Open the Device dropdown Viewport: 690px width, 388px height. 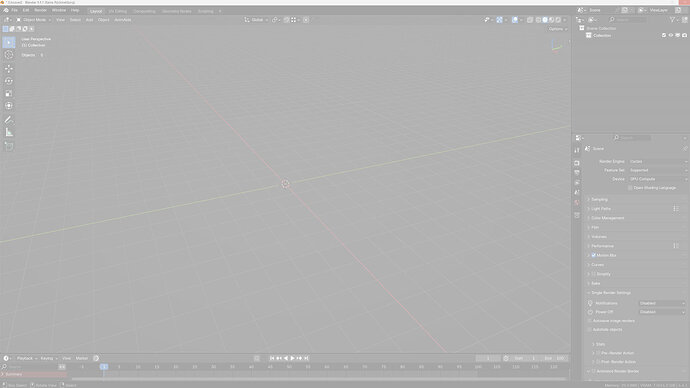coord(658,179)
